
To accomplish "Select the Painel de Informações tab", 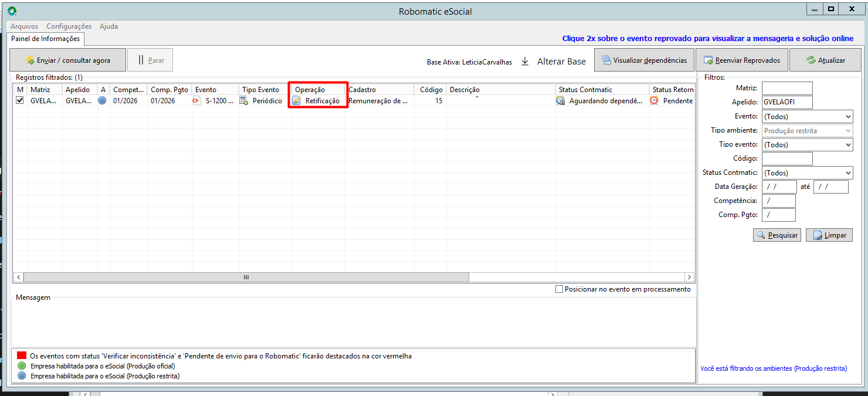I will click(46, 39).
